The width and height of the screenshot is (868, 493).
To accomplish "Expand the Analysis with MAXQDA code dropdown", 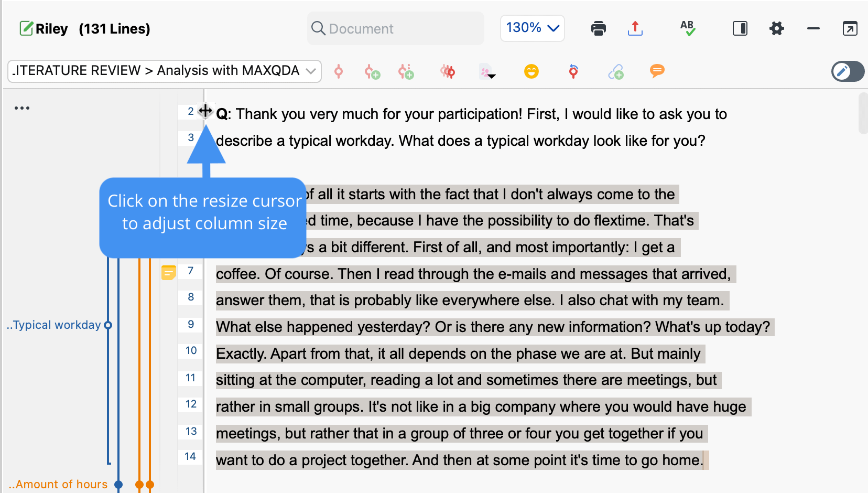I will pyautogui.click(x=165, y=71).
